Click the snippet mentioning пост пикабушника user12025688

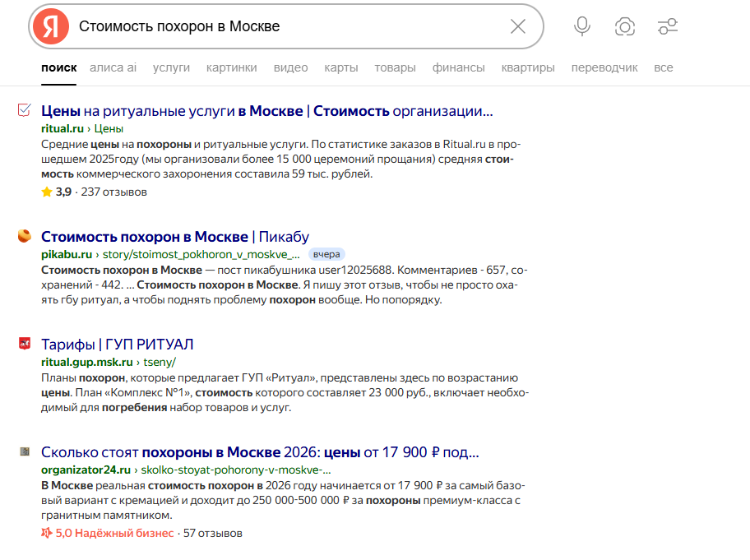tap(285, 285)
